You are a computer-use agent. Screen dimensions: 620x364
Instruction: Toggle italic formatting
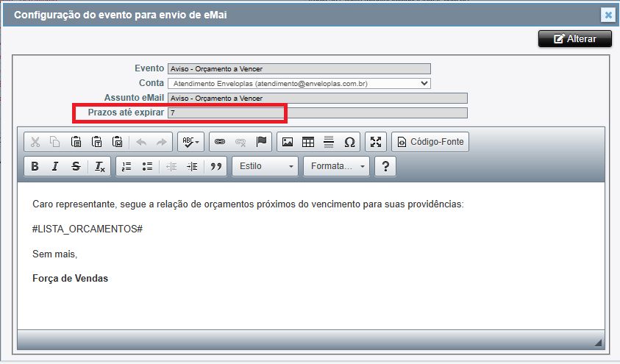[55, 167]
